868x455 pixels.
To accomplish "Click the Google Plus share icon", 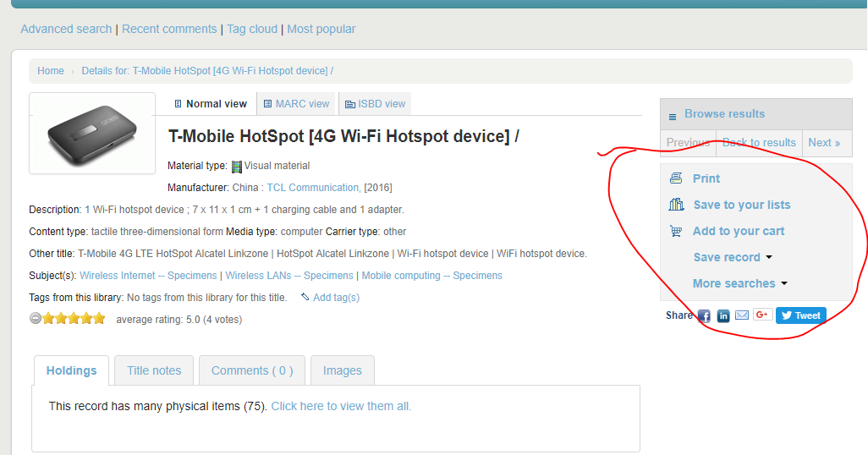I will [762, 315].
